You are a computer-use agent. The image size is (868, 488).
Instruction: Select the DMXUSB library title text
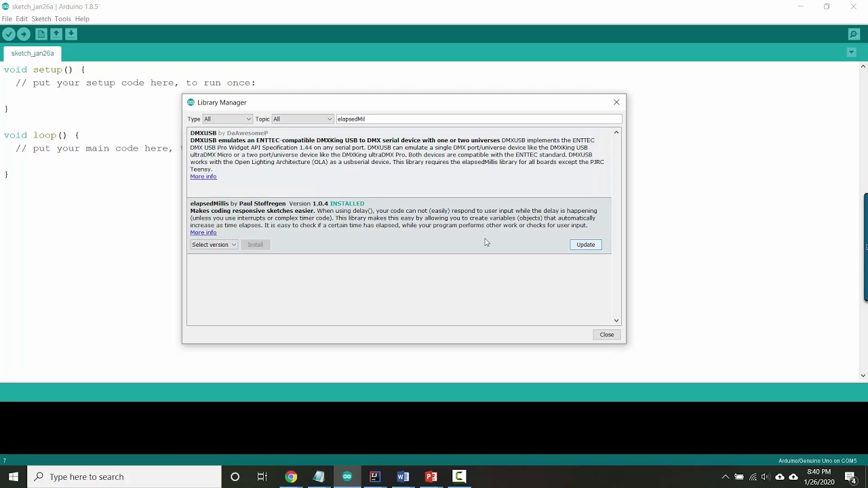pos(203,134)
